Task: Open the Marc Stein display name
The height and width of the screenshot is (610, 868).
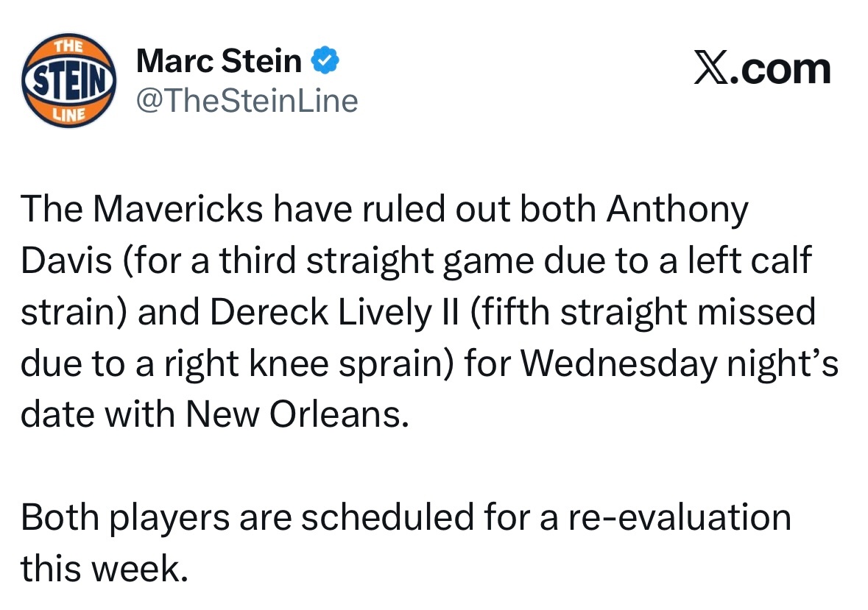Action: tap(219, 62)
